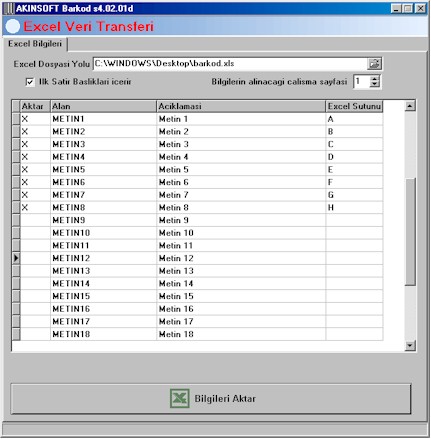
Task: Increase the worksheet number with the spinner up arrow
Action: (375, 78)
